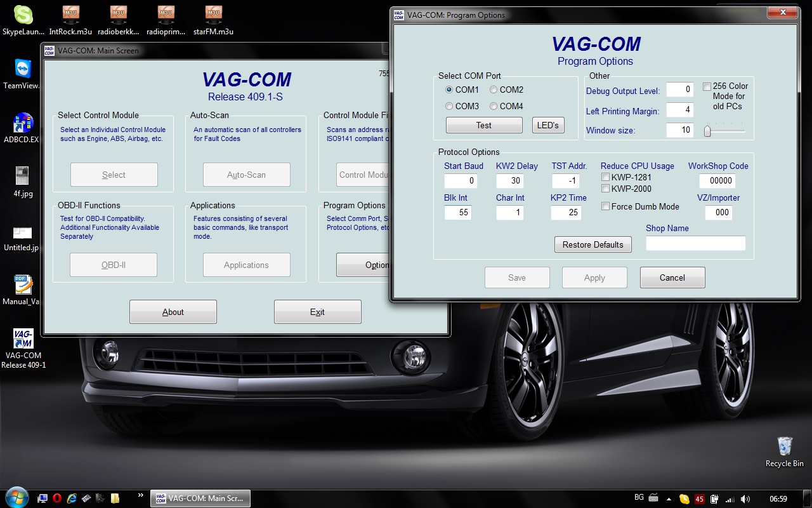Select the COM2 port radio button
Screen dimensions: 812x508
coord(494,90)
